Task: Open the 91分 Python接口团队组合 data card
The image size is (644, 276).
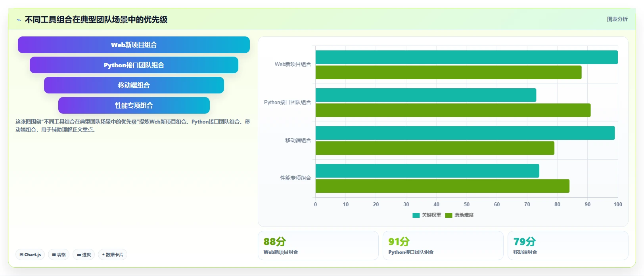Action: click(443, 246)
